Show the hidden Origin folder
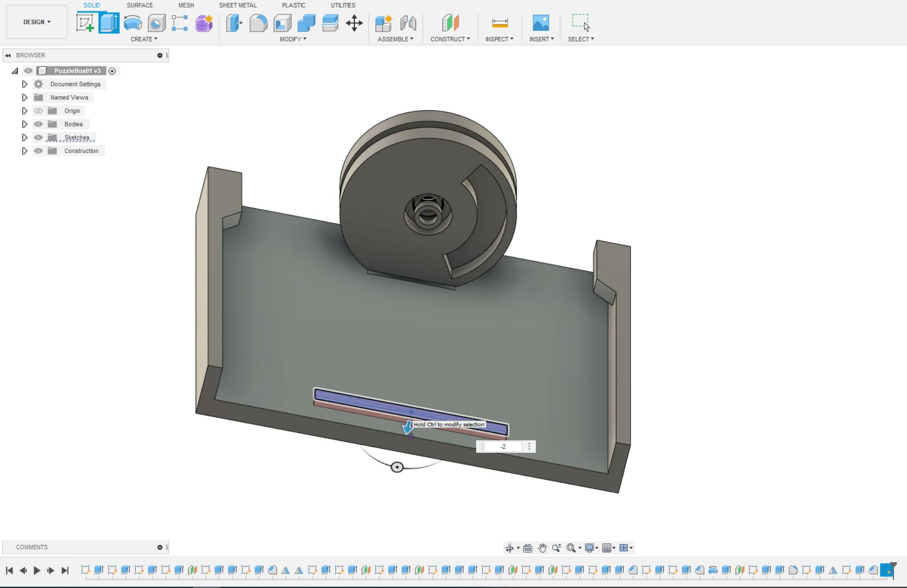The width and height of the screenshot is (907, 588). pyautogui.click(x=38, y=111)
